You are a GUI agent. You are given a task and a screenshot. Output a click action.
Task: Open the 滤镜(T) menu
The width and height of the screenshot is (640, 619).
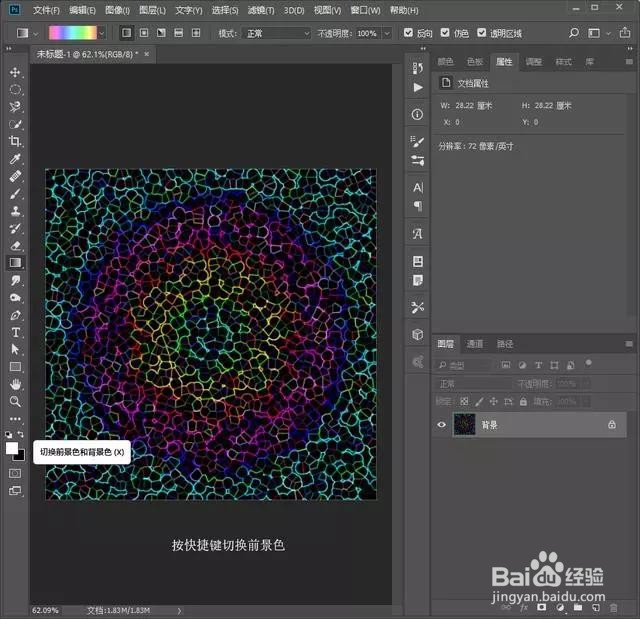[261, 10]
